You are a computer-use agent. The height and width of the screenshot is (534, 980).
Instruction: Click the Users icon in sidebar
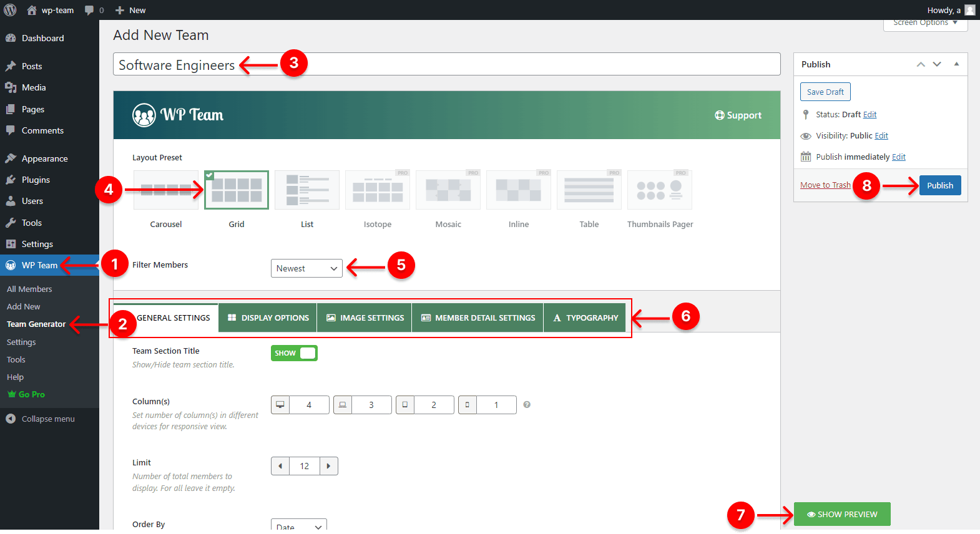[11, 201]
